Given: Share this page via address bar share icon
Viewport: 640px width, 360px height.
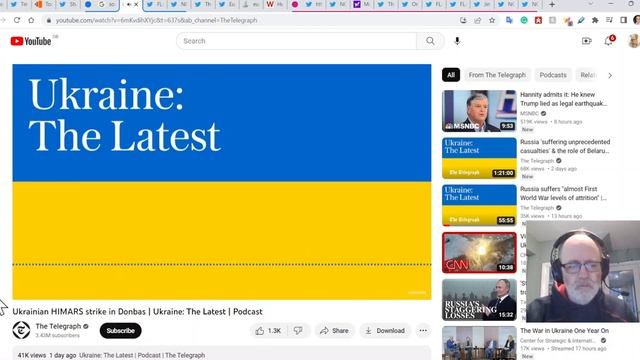Looking at the screenshot, I should (x=478, y=20).
